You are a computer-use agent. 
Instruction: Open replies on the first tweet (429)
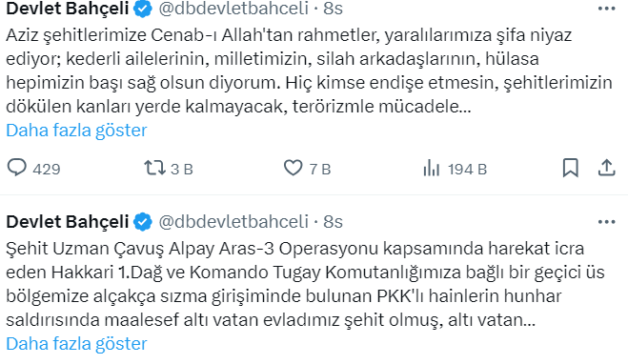pyautogui.click(x=33, y=169)
